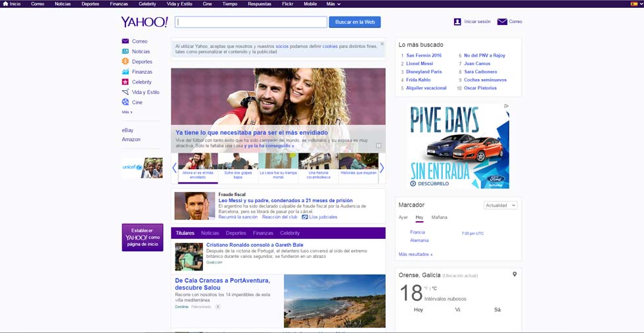The height and width of the screenshot is (333, 644).
Task: Select the Mañana tab in Marcador
Action: [439, 217]
